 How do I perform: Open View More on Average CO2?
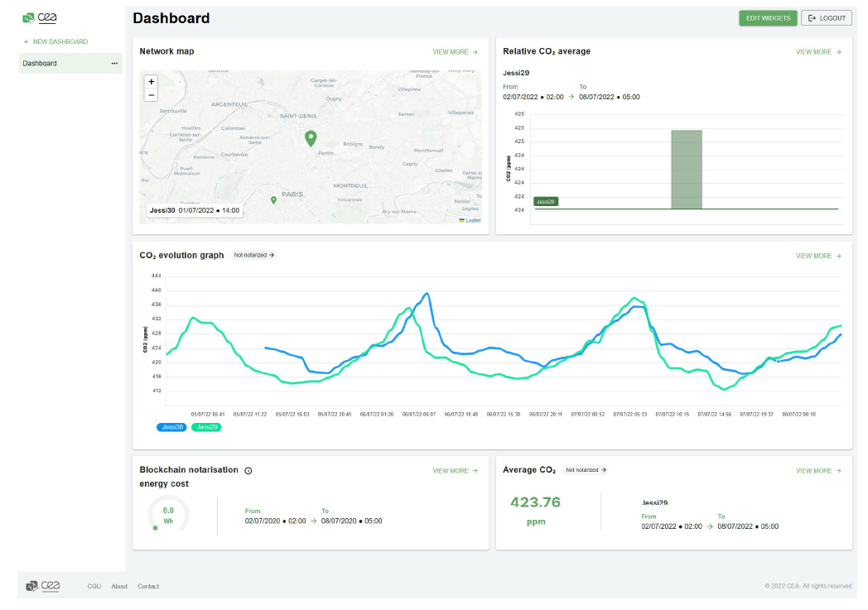(818, 471)
